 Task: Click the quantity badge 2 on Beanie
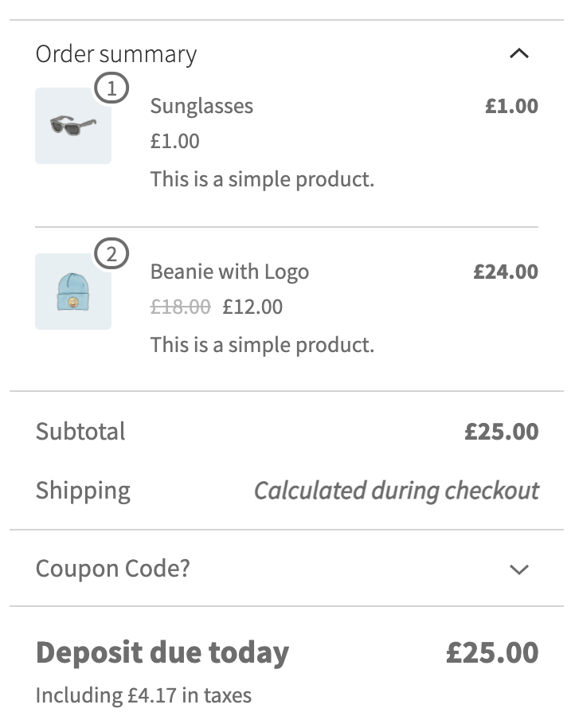click(111, 255)
